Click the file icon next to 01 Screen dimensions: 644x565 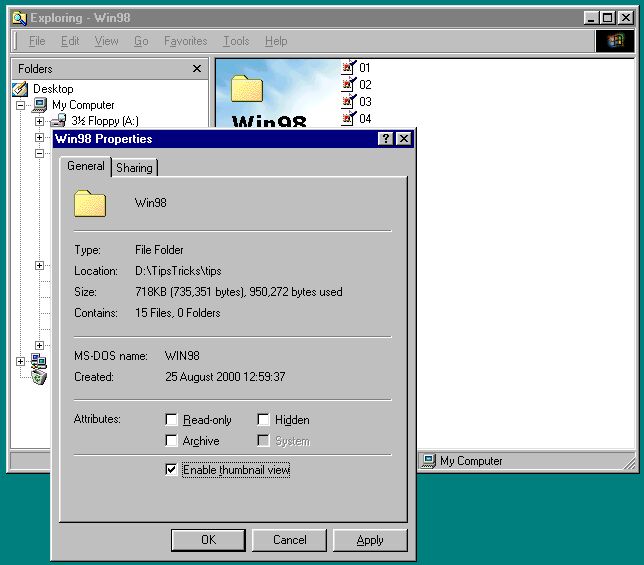(348, 67)
